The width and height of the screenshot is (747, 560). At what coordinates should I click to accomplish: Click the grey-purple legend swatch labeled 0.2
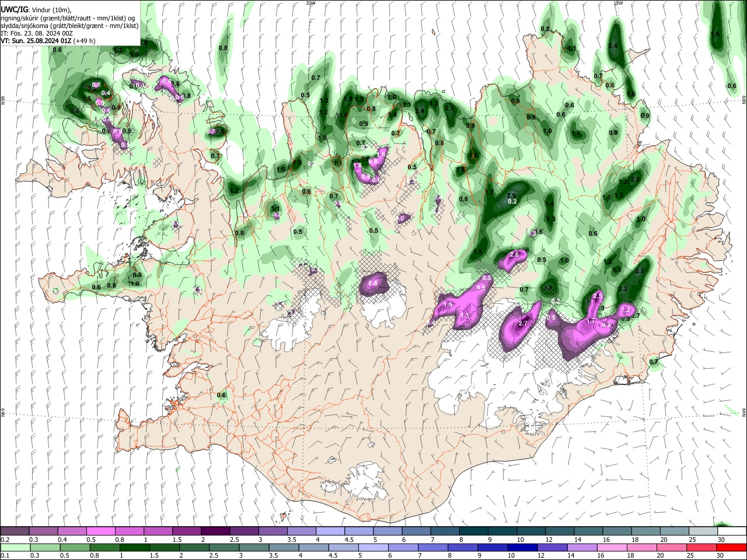(15, 531)
